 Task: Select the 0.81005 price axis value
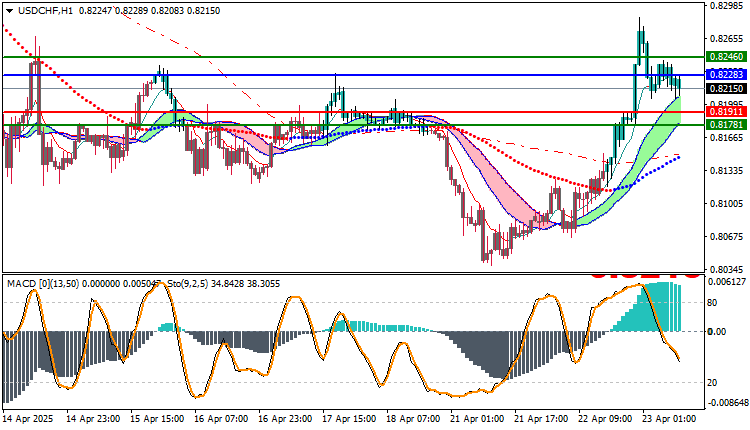[727, 204]
